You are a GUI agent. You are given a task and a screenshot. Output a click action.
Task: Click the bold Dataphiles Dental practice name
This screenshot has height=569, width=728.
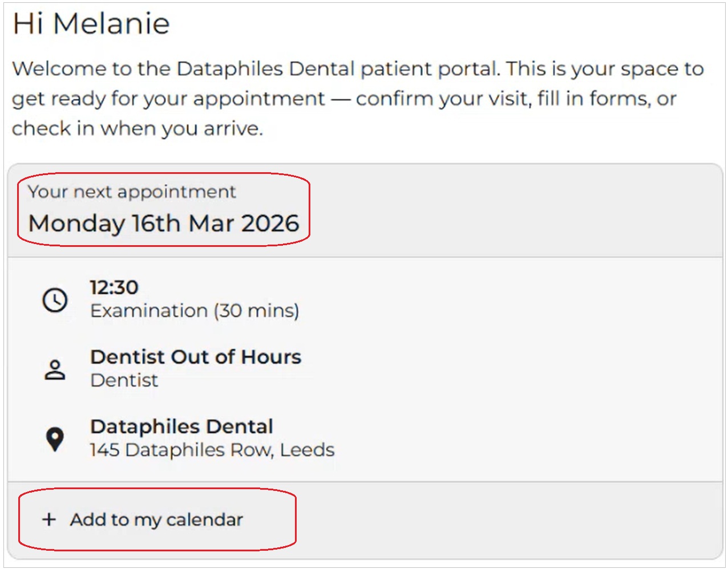click(181, 426)
